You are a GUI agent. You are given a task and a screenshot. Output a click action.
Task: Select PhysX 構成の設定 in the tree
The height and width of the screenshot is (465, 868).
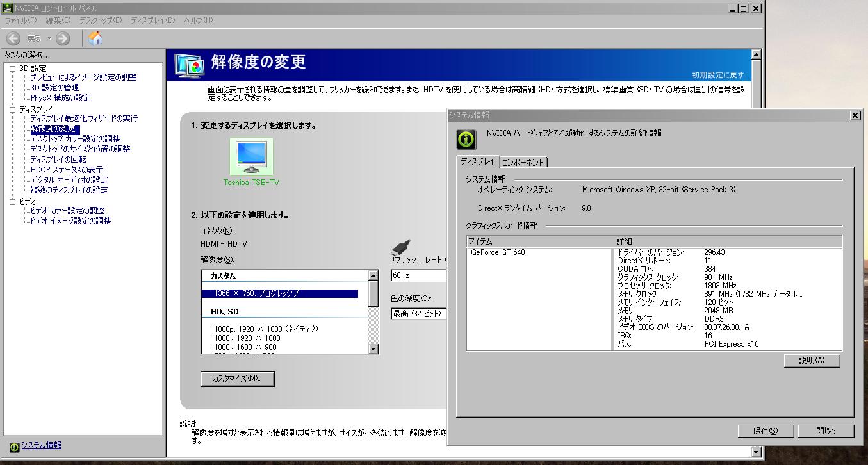[60, 98]
